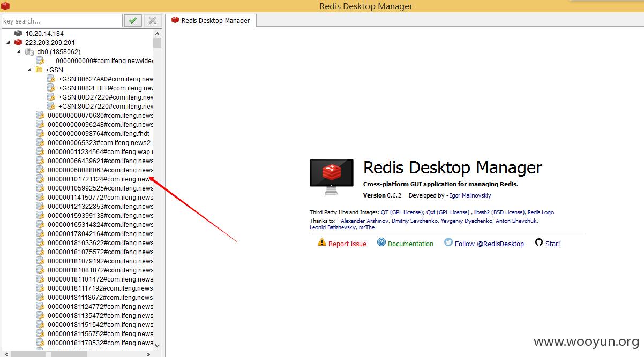The image size is (644, 357).
Task: Click key icon of 000000105992525 entry
Action: click(x=40, y=188)
